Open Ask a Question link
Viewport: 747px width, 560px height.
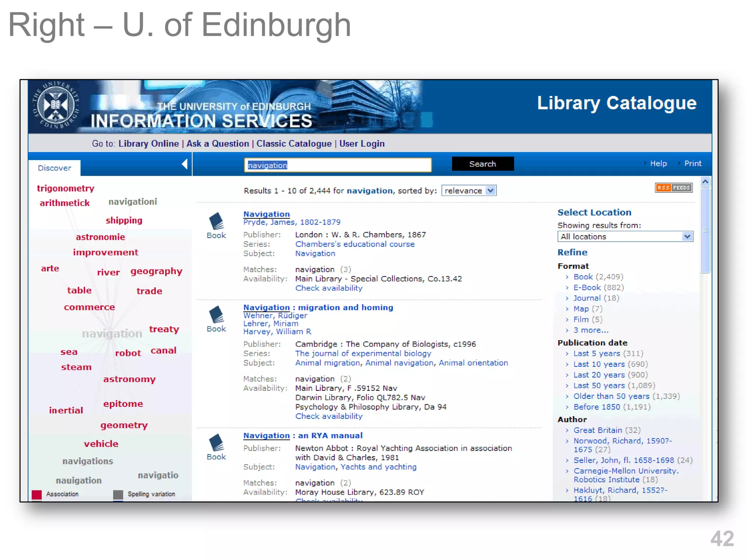point(218,144)
